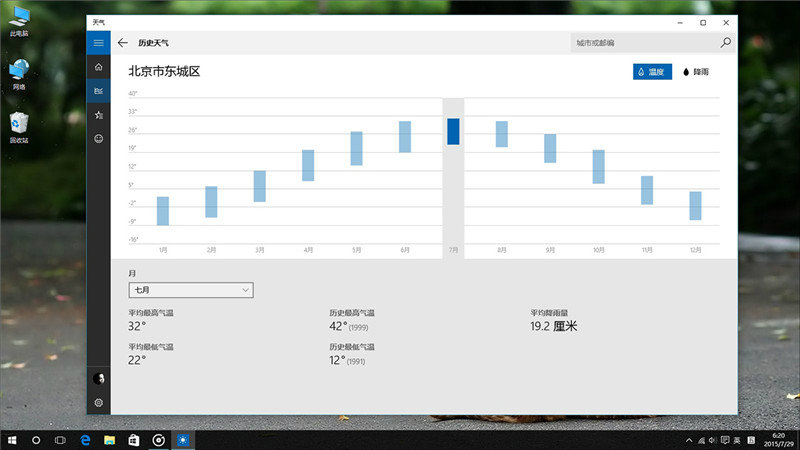This screenshot has width=800, height=450.
Task: Click the smiley feedback icon in sidebar
Action: click(x=98, y=139)
